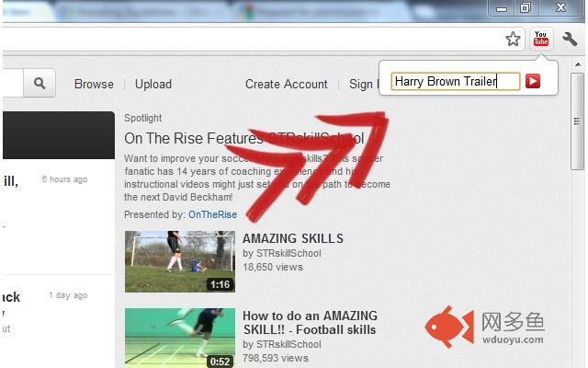The width and height of the screenshot is (588, 368).
Task: Click the Spotlight section label
Action: click(x=143, y=118)
